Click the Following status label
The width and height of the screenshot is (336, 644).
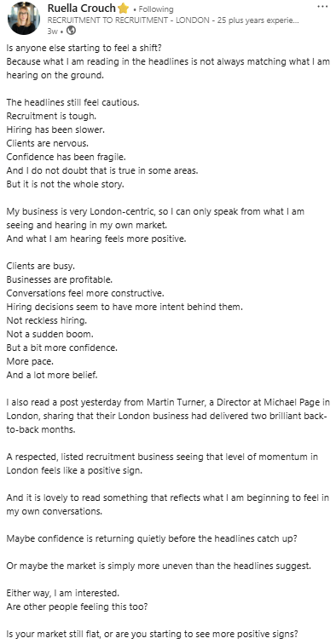click(156, 9)
